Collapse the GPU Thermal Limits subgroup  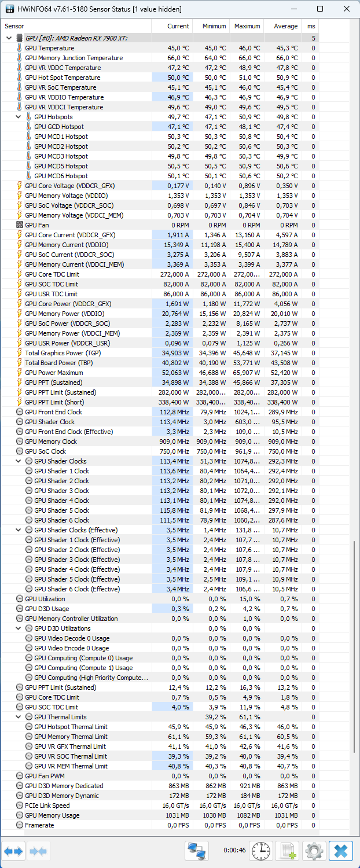tap(19, 717)
